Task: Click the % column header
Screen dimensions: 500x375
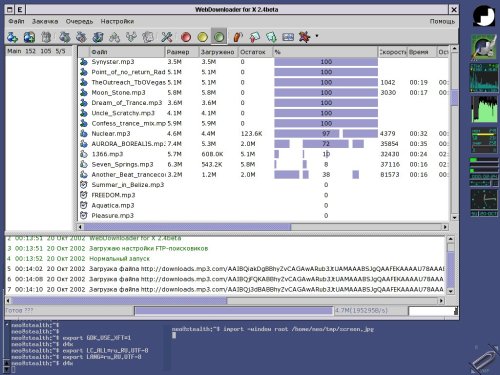Action: coord(326,52)
